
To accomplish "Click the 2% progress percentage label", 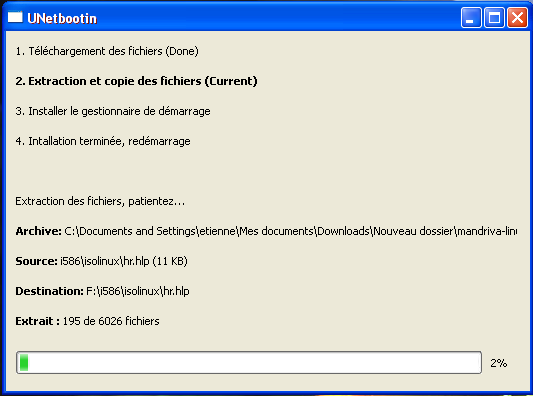I will (x=498, y=363).
